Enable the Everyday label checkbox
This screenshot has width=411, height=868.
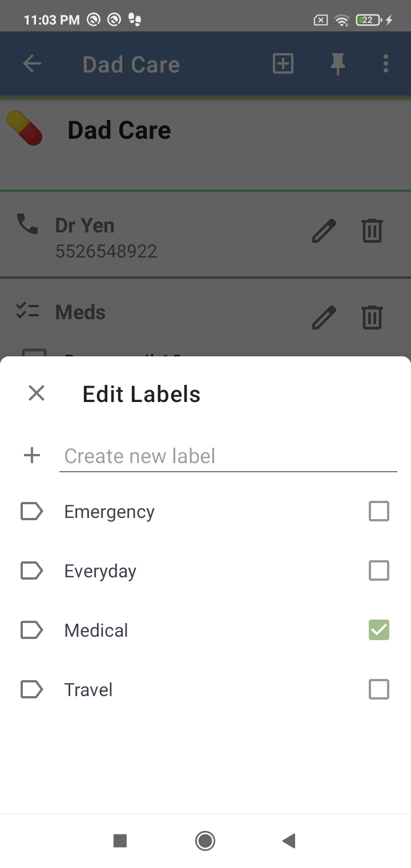click(379, 570)
